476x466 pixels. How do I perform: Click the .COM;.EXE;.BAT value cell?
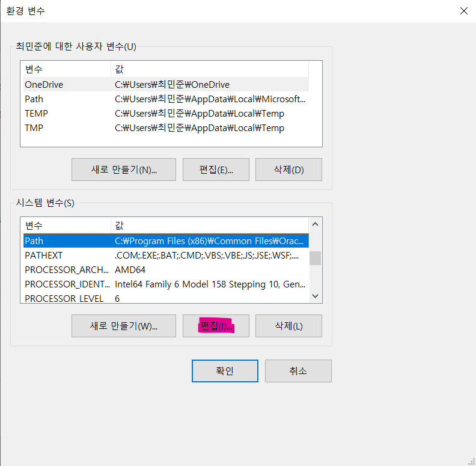pyautogui.click(x=207, y=256)
